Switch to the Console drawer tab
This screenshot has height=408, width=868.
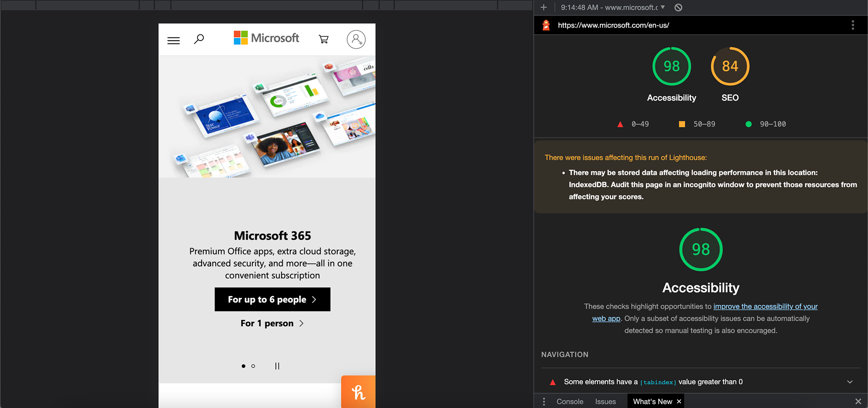pyautogui.click(x=570, y=401)
